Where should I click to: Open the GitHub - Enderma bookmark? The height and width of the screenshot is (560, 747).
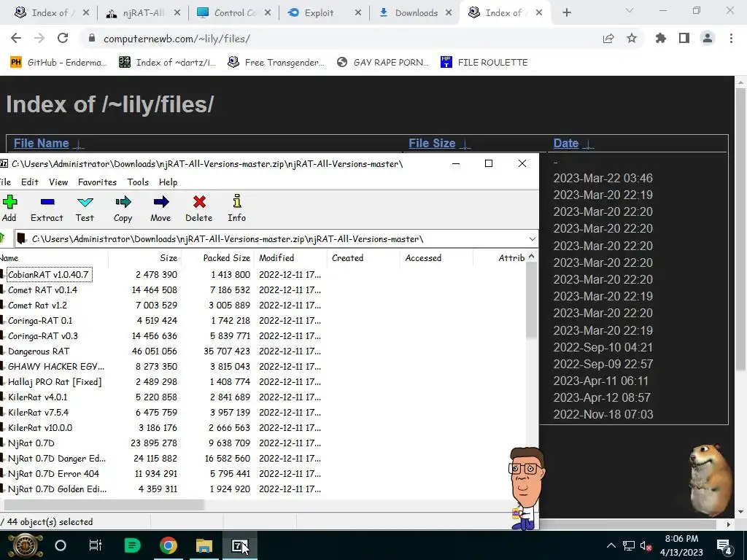[58, 63]
